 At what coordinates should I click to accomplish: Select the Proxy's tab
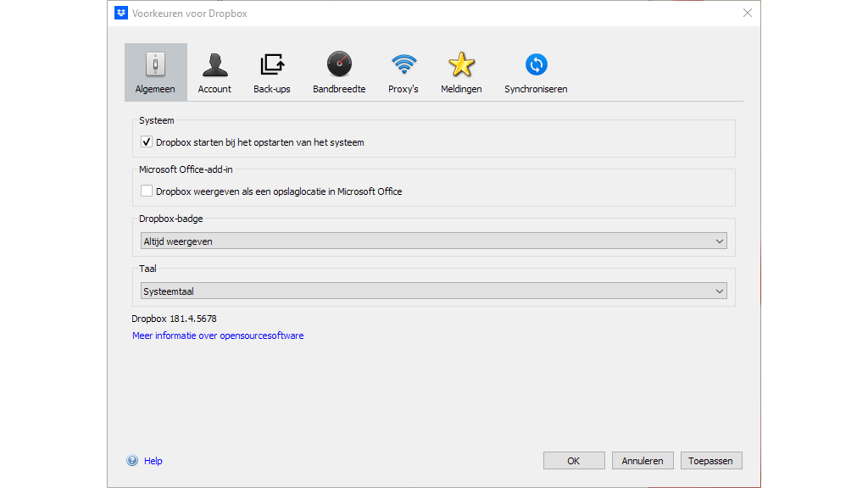403,72
